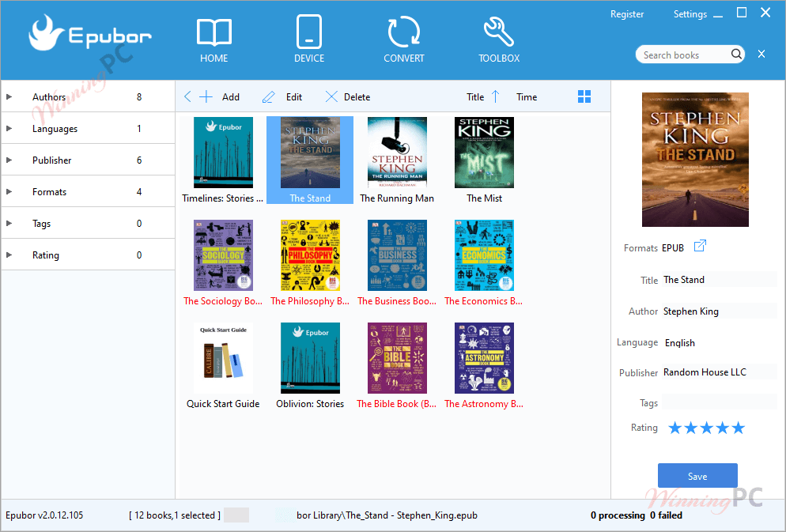Select The Astronomy Book cover
Viewport: 786px width, 532px height.
tap(484, 357)
